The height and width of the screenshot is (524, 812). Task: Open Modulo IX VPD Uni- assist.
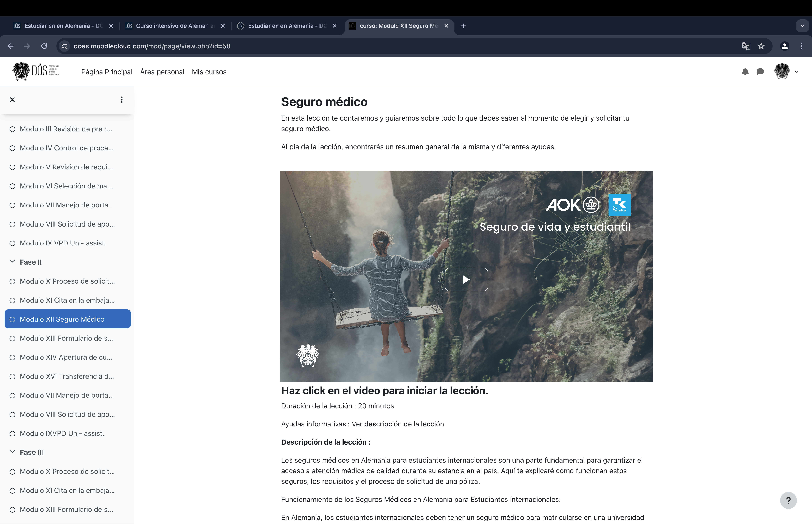point(63,243)
